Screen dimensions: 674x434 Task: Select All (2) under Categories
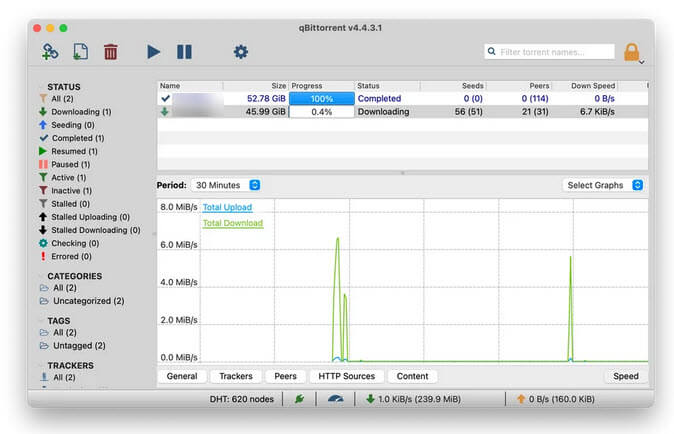(58, 287)
